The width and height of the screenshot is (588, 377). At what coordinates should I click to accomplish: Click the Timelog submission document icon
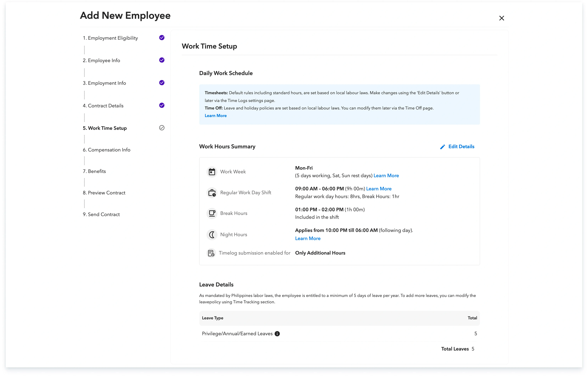[211, 253]
